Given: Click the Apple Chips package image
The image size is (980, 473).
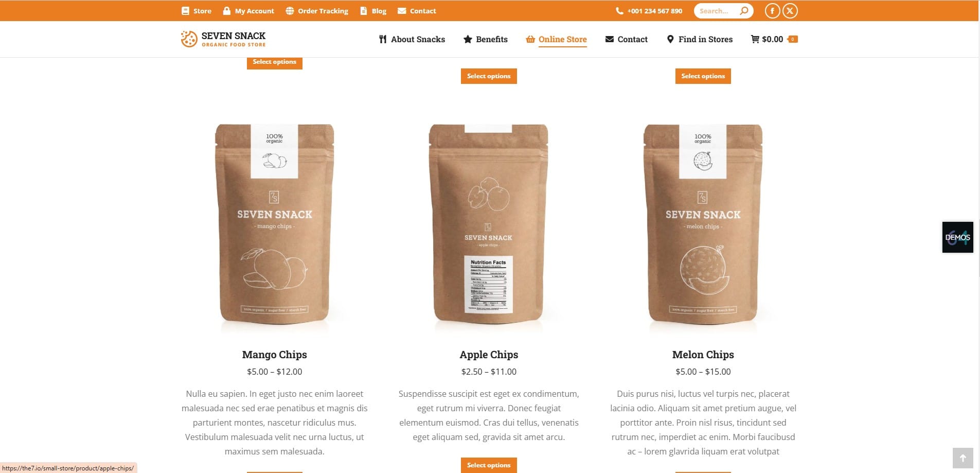Looking at the screenshot, I should click(x=489, y=224).
